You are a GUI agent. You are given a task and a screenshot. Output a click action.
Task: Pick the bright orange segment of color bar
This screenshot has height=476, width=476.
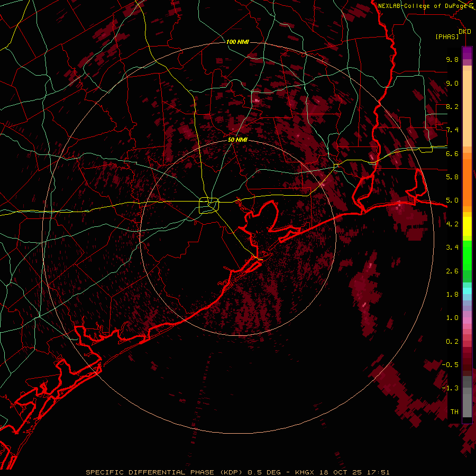[467, 182]
